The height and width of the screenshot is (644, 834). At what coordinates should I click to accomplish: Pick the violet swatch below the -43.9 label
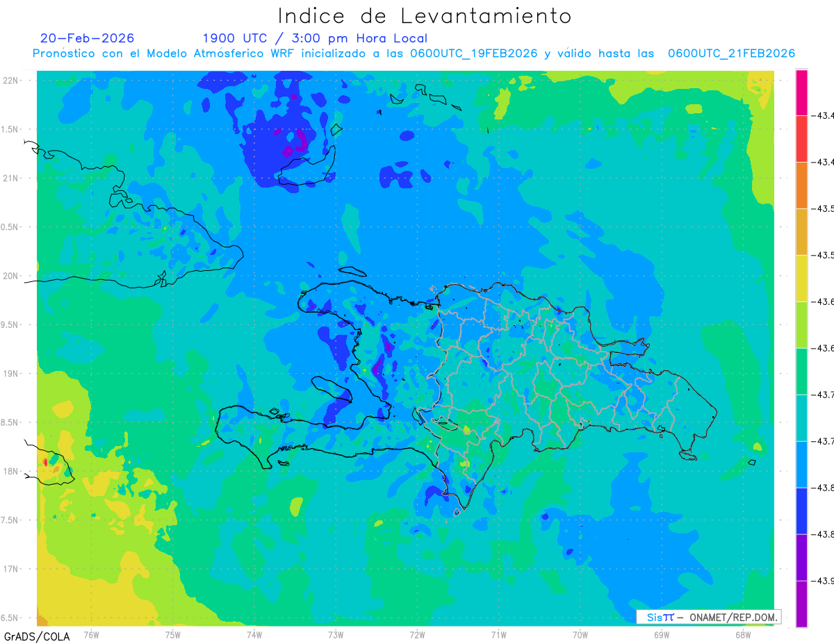pos(801,604)
